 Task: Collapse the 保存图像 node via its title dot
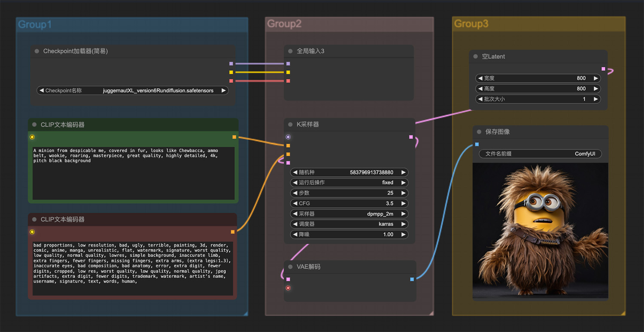(x=479, y=132)
